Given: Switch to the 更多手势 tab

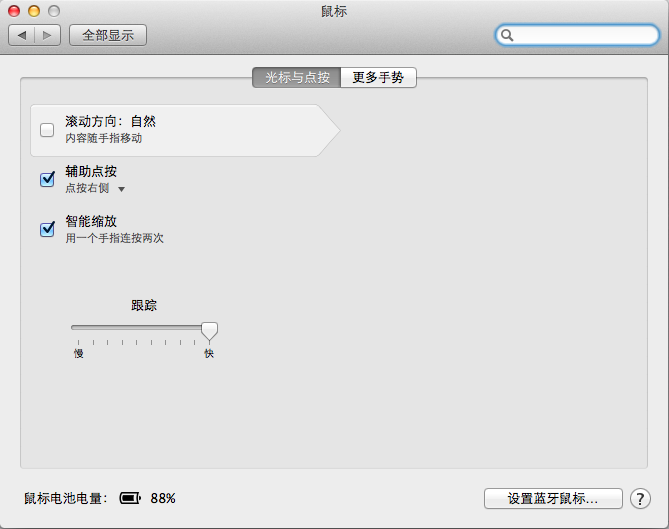Looking at the screenshot, I should [378, 77].
